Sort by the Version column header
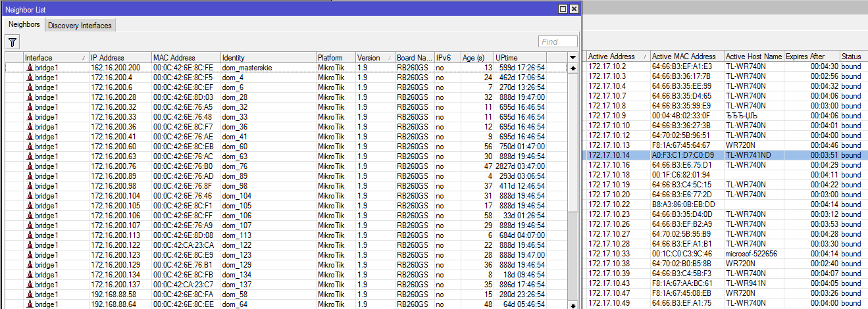 [x=374, y=58]
